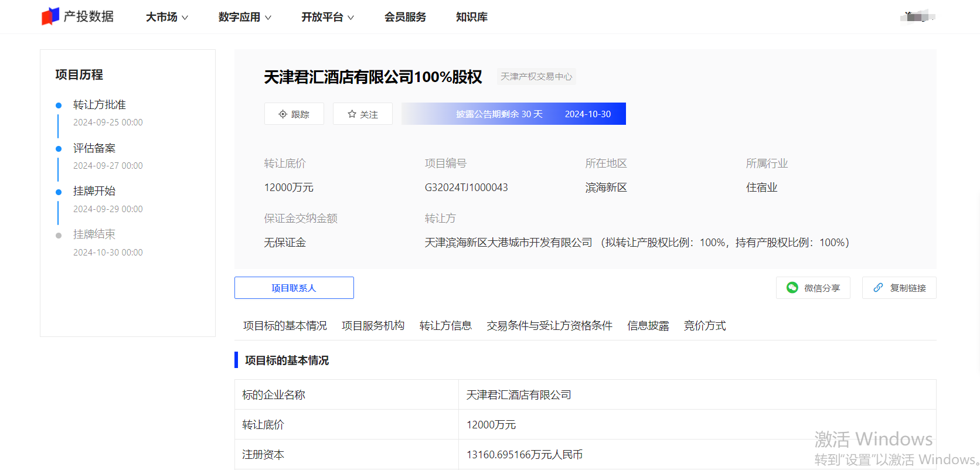Click the 微信分享 button
The height and width of the screenshot is (470, 980).
813,288
